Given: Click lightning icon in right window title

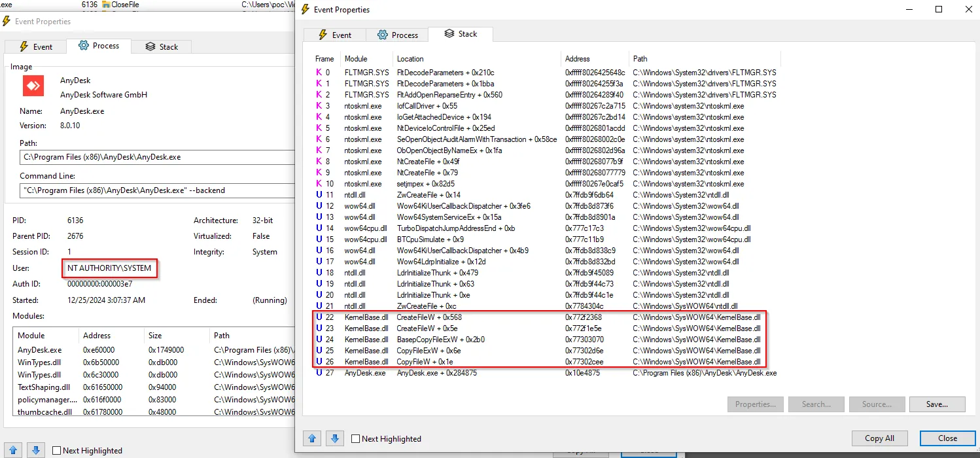Looking at the screenshot, I should 305,10.
